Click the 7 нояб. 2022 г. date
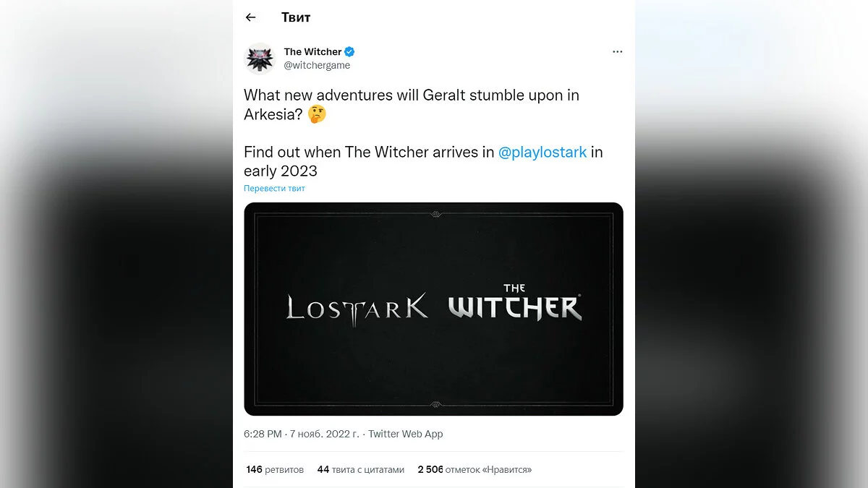 324,434
